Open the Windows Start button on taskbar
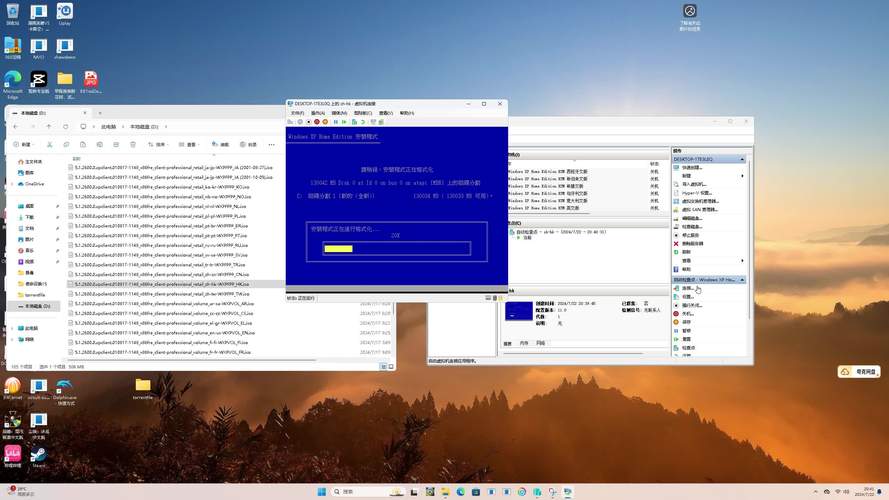 pos(321,491)
